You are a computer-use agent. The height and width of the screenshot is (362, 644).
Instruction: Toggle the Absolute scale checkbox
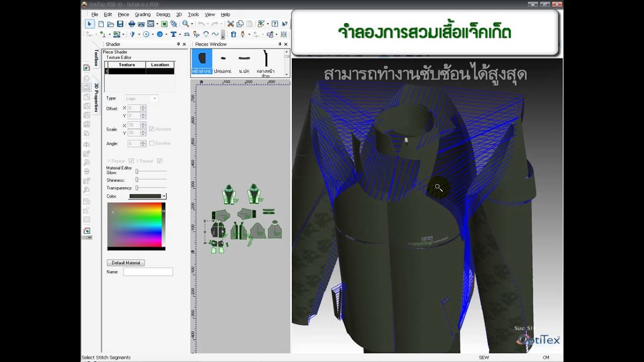151,129
